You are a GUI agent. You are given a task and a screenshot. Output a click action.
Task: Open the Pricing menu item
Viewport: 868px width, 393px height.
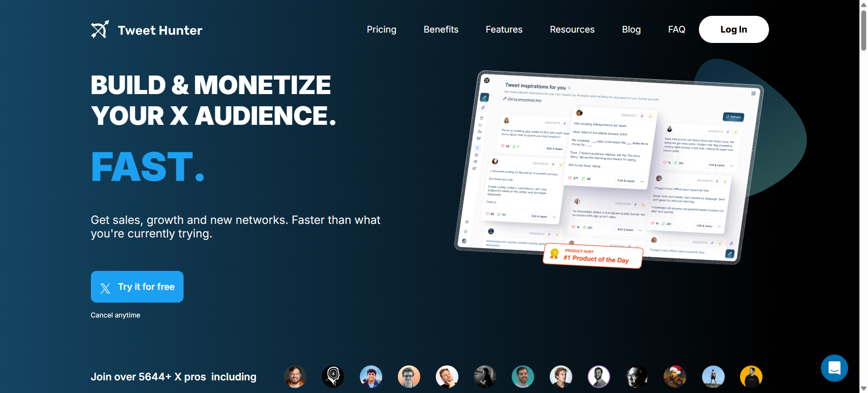(382, 29)
